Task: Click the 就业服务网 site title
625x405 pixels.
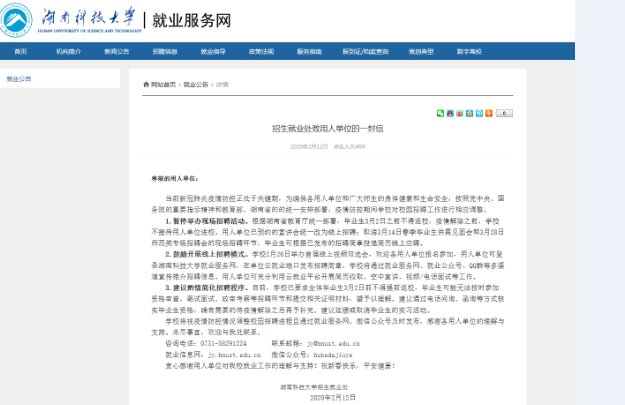Action: 192,19
